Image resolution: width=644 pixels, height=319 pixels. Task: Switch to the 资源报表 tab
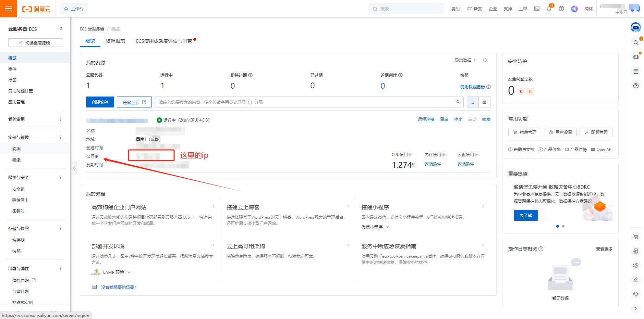(115, 41)
